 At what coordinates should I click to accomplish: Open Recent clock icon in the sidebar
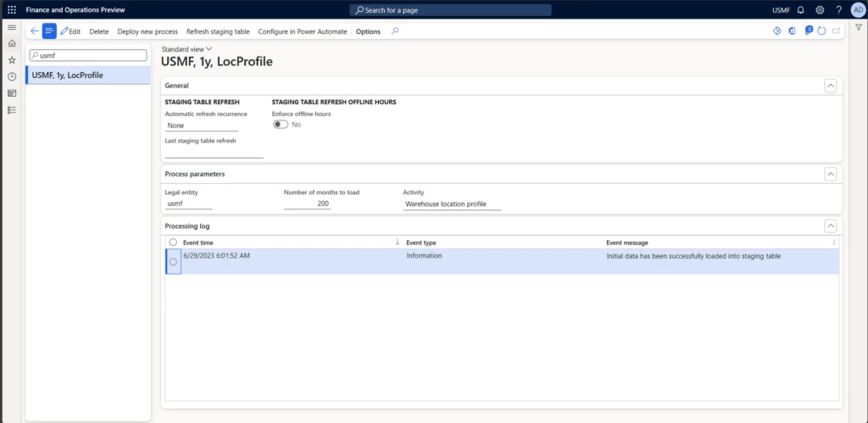pos(12,76)
